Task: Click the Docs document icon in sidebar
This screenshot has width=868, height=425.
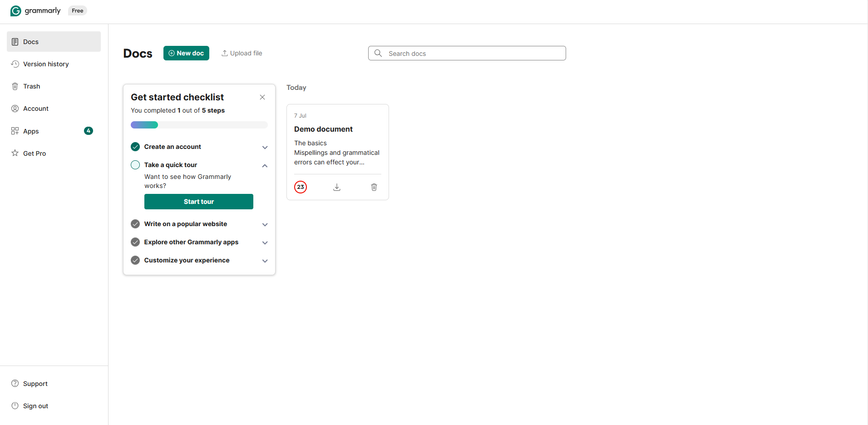Action: tap(15, 42)
